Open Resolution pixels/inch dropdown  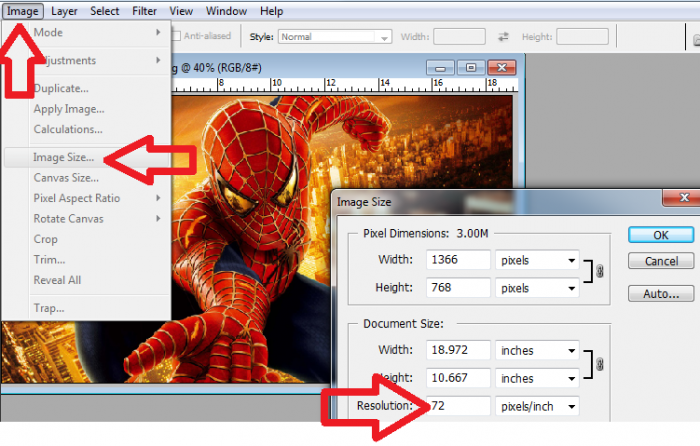pyautogui.click(x=538, y=406)
